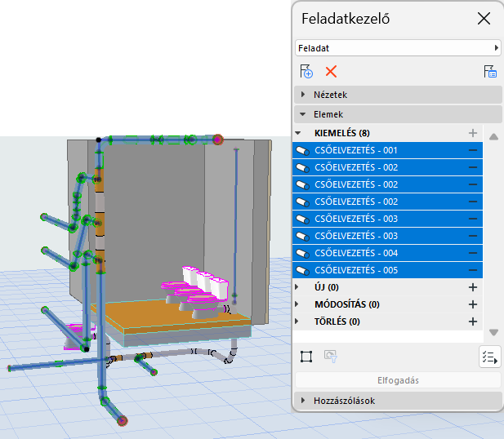Remove CSŐELVEZETÉS - 001 with minus icon
This screenshot has width=504, height=439.
[x=472, y=150]
